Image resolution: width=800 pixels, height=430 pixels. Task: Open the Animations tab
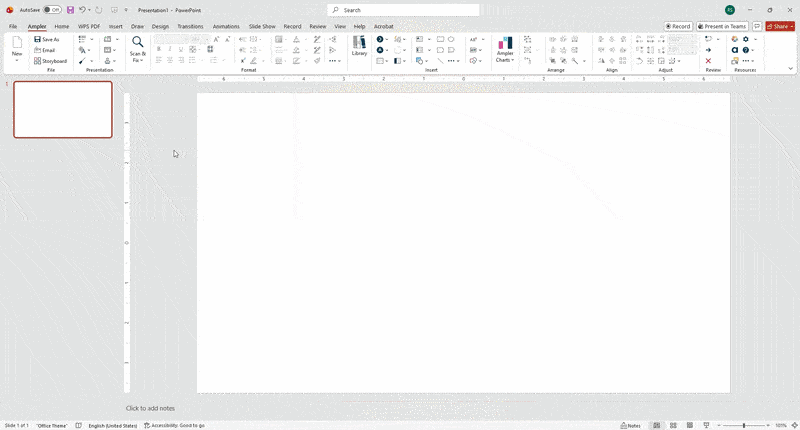tap(226, 26)
